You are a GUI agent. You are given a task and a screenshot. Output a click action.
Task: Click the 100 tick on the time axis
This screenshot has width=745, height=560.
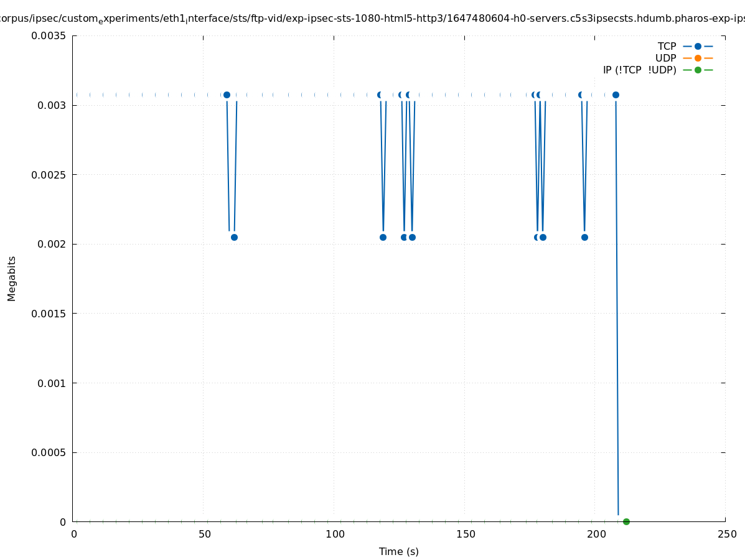(x=335, y=534)
